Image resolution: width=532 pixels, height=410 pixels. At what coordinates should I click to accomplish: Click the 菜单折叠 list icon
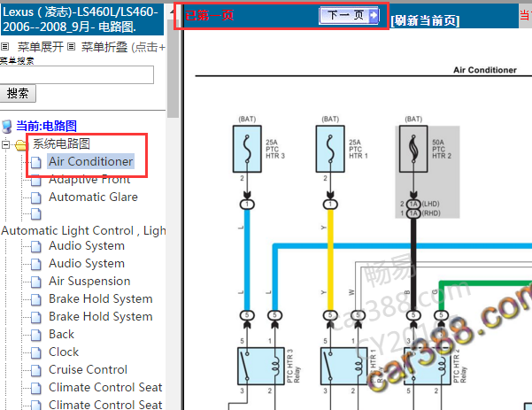[x=71, y=47]
